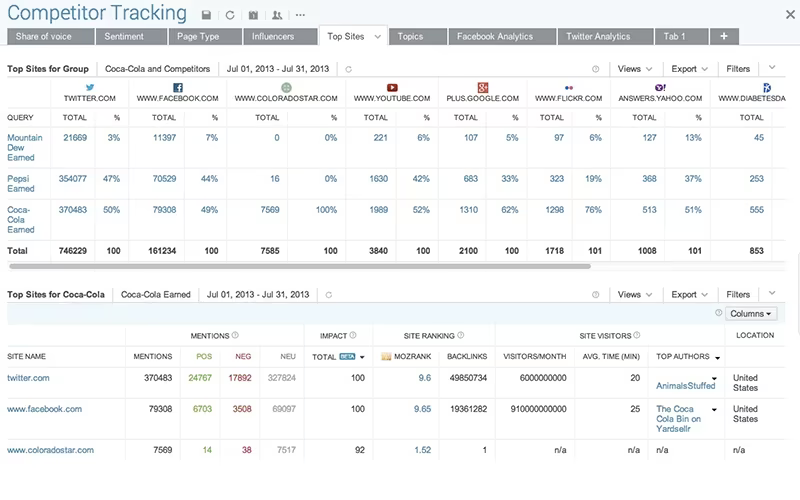Expand the Top Sites tab dropdown arrow
800x500 pixels.
pos(378,37)
